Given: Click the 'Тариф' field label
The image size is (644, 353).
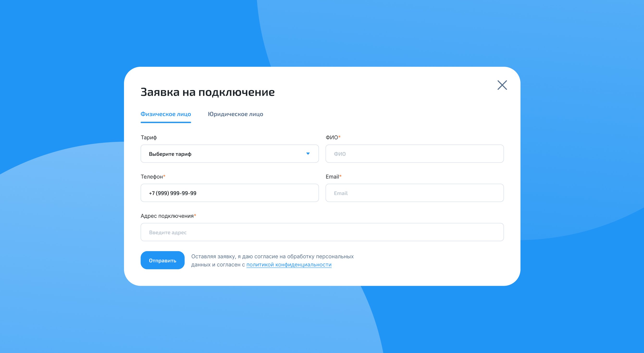Looking at the screenshot, I should point(149,137).
